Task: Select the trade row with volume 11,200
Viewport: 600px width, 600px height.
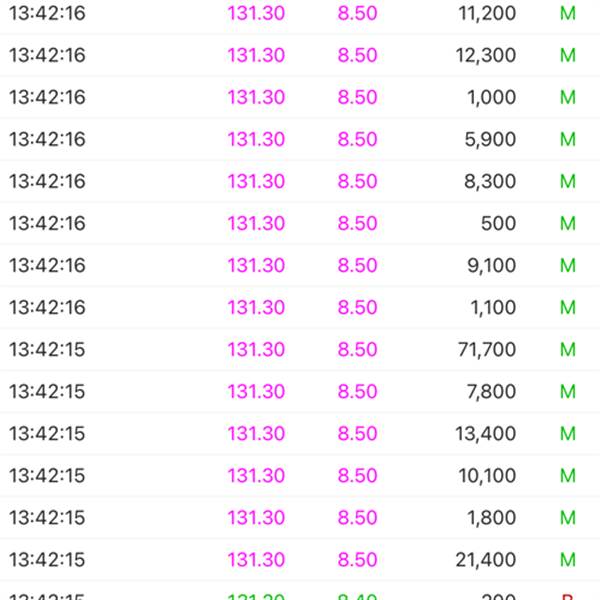Action: point(300,13)
